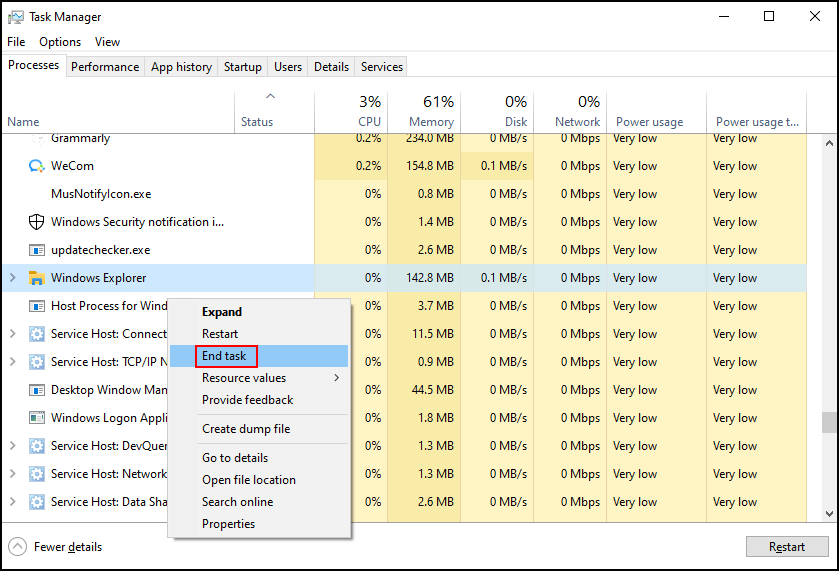839x571 pixels.
Task: Switch to the Startup tab
Action: (242, 67)
